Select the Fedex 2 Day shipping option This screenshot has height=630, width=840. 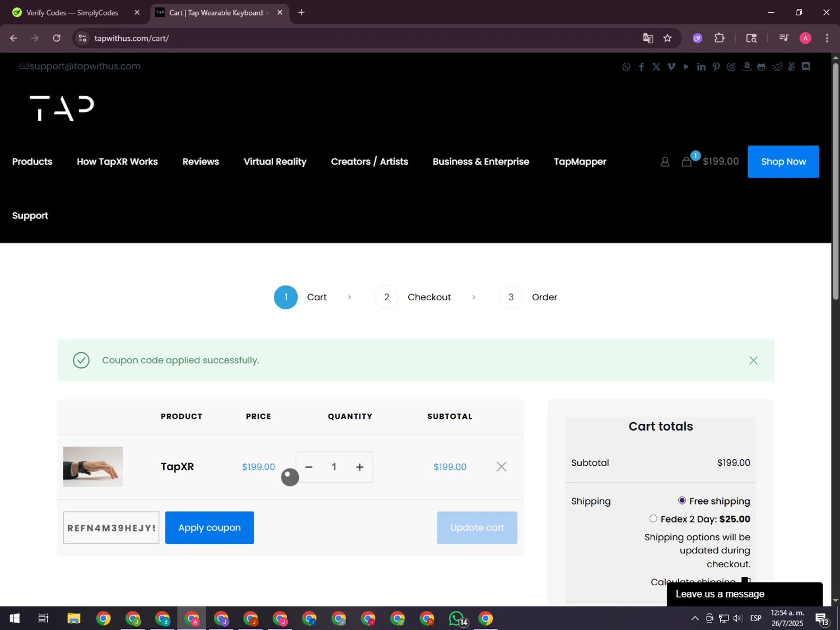point(653,519)
